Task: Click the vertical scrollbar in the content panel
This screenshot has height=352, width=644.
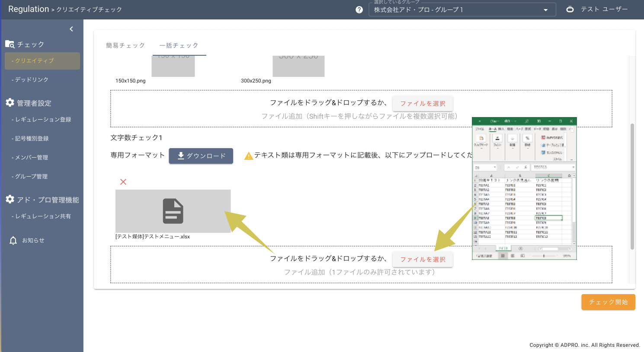Action: pyautogui.click(x=632, y=186)
